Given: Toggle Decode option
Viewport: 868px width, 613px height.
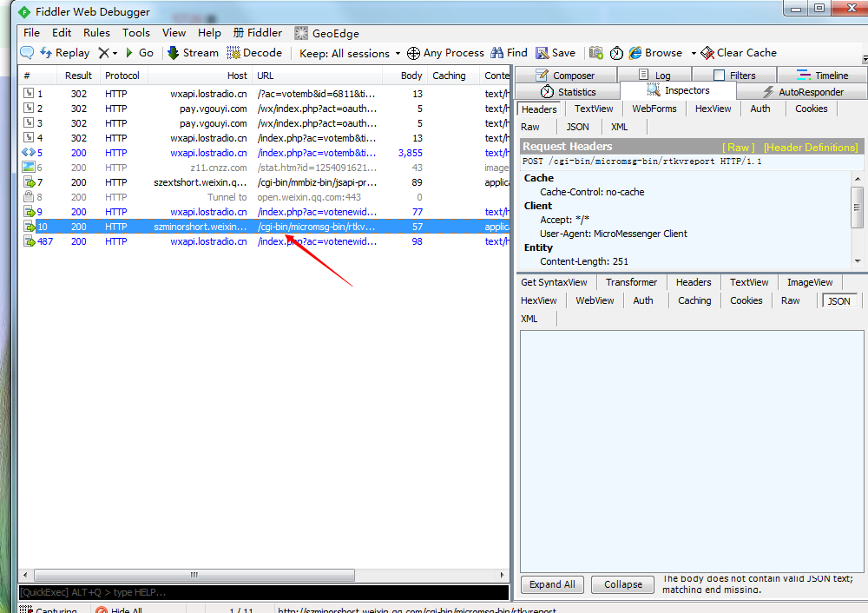Looking at the screenshot, I should coord(254,53).
